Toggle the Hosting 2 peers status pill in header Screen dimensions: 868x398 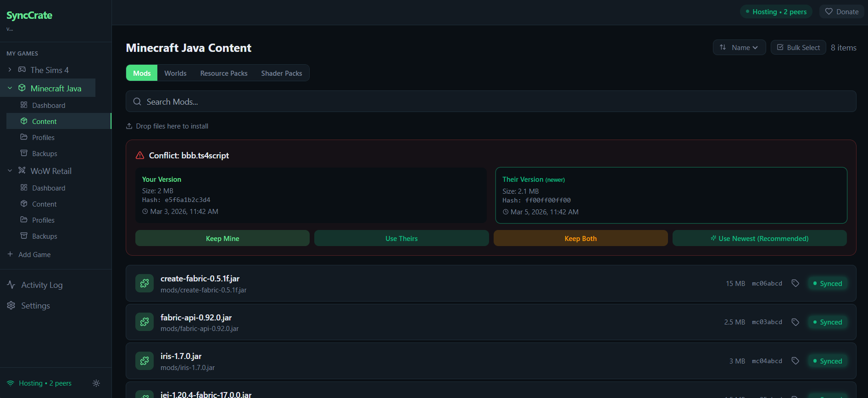(x=776, y=12)
